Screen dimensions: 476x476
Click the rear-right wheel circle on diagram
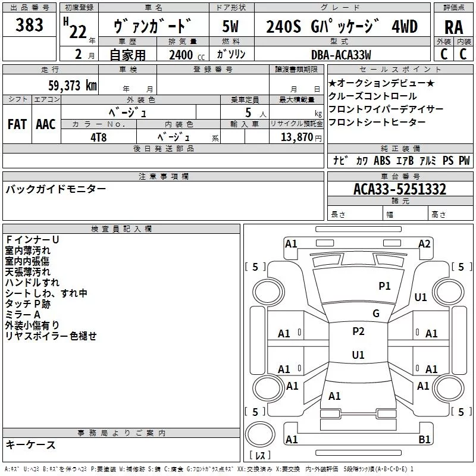[448, 388]
